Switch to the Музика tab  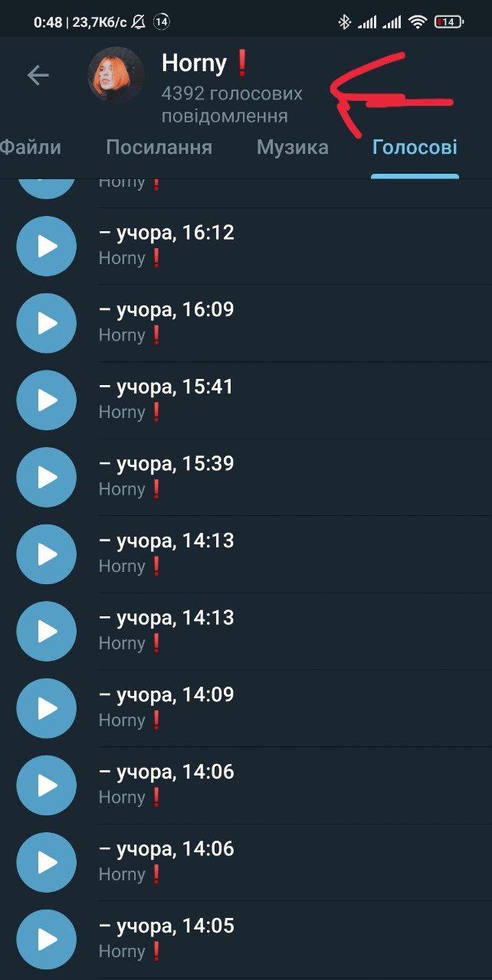click(293, 147)
